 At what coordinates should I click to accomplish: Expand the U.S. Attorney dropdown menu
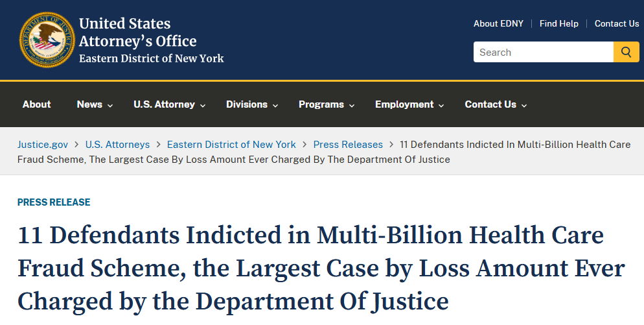click(x=170, y=104)
